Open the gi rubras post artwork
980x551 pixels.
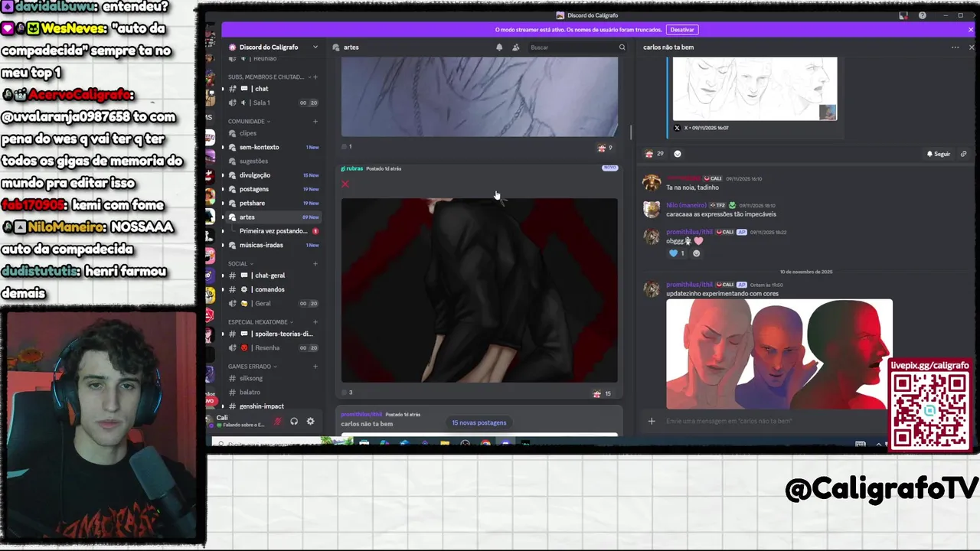point(479,290)
